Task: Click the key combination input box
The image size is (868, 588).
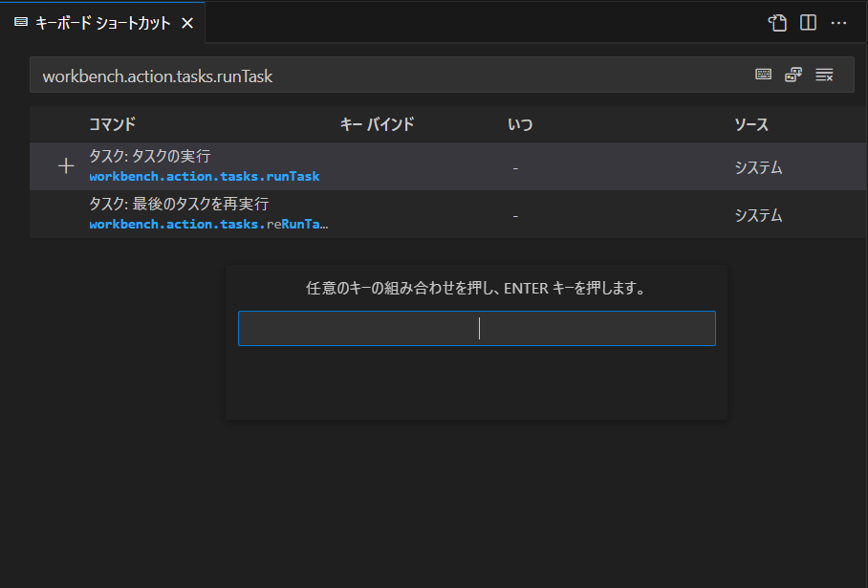Action: click(x=476, y=329)
